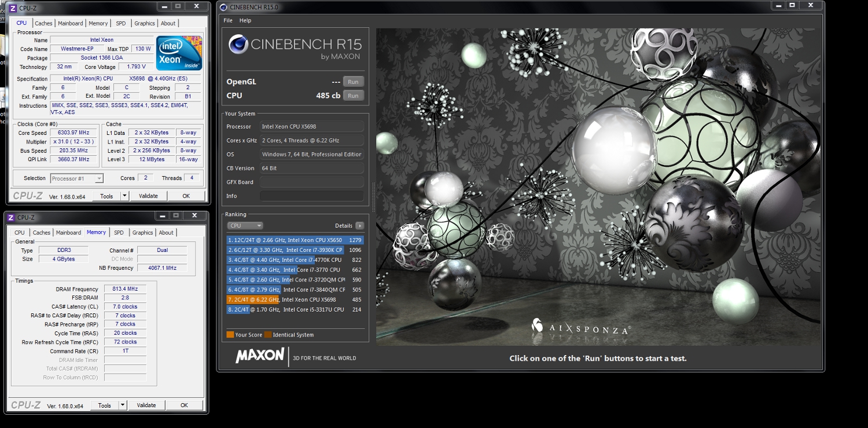Image resolution: width=868 pixels, height=428 pixels.
Task: Click OK in Memory CPU-Z window
Action: point(184,405)
